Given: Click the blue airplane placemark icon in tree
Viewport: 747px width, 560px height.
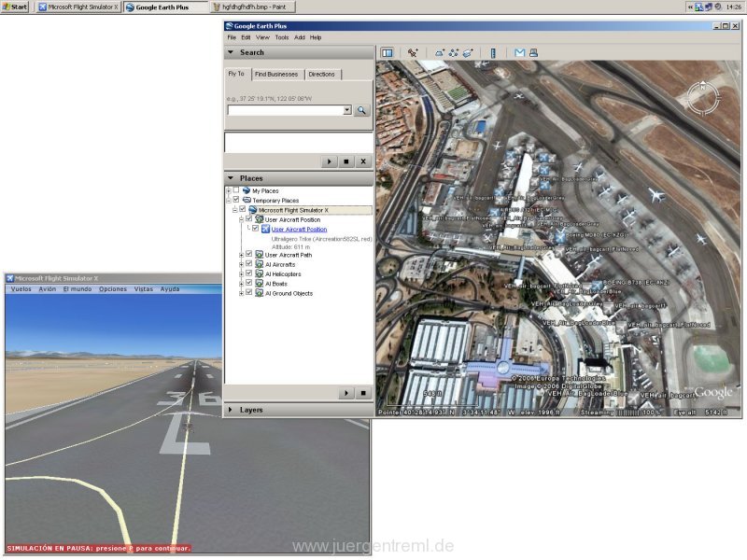Looking at the screenshot, I should 265,229.
